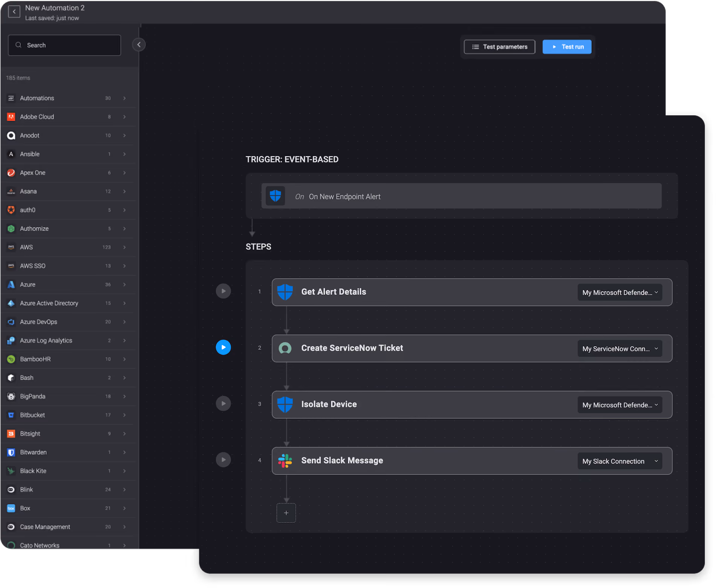Click the Bitwarden icon
The width and height of the screenshot is (716, 588).
click(x=11, y=452)
